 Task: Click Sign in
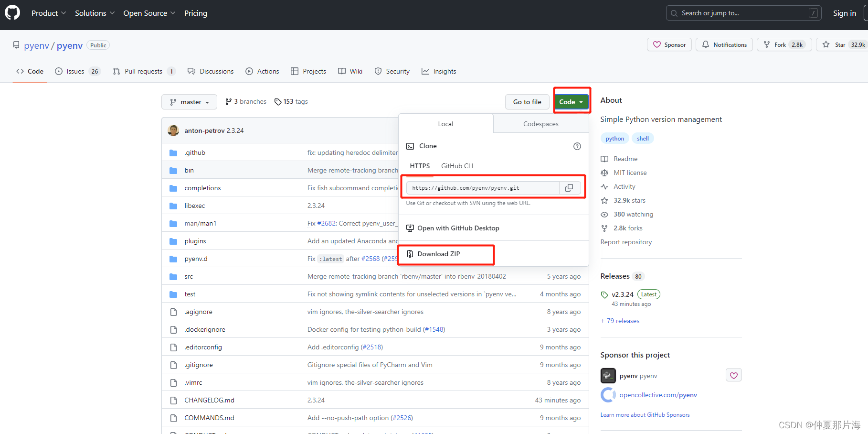[845, 13]
